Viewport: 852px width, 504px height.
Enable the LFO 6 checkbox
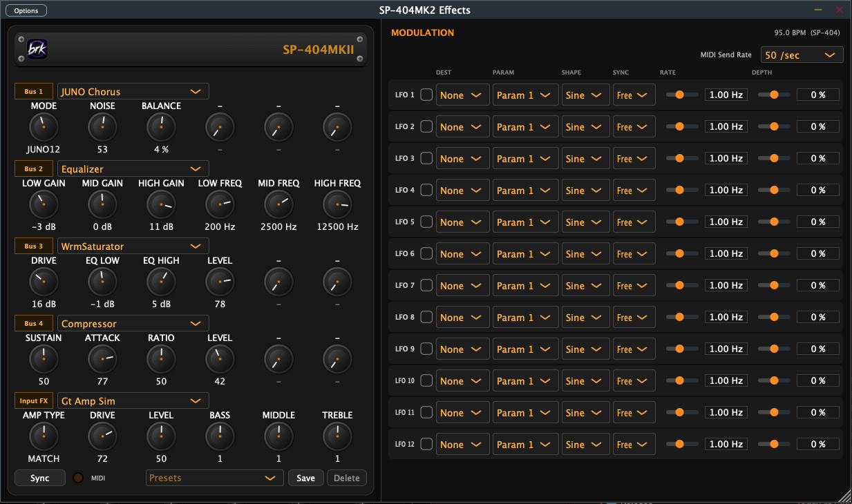tap(426, 253)
